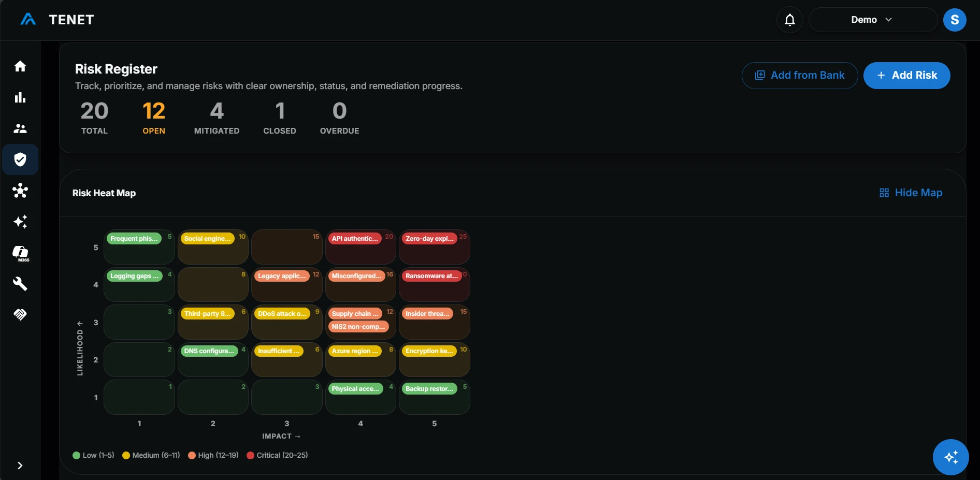This screenshot has width=980, height=480.
Task: Click the 'LIKELIHOOD' axis label
Action: 80,348
